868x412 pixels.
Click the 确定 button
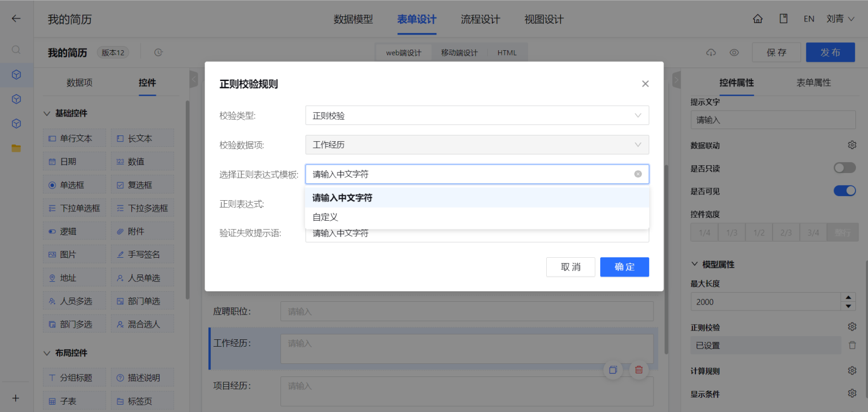pyautogui.click(x=625, y=267)
